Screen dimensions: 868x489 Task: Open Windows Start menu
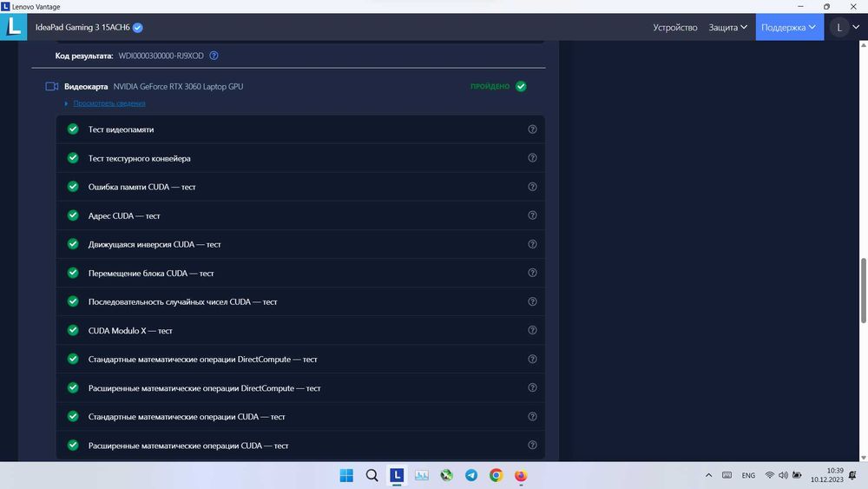[346, 475]
